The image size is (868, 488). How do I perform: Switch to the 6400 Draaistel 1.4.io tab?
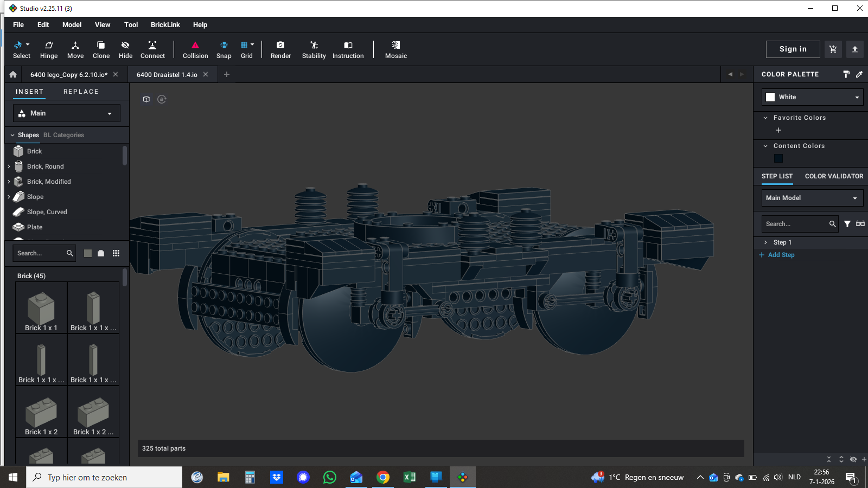pyautogui.click(x=167, y=75)
